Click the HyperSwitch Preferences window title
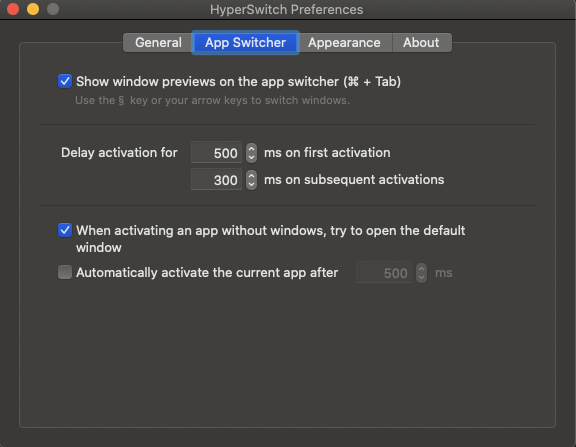 (x=287, y=10)
